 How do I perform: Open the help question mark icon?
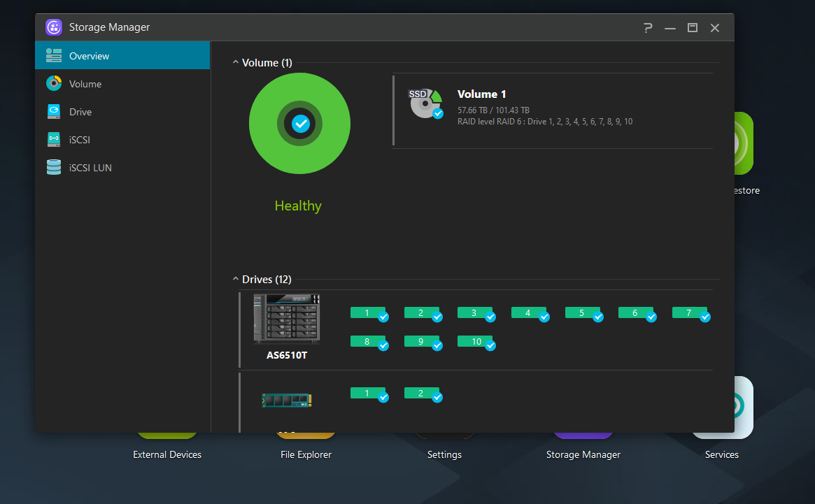tap(648, 28)
